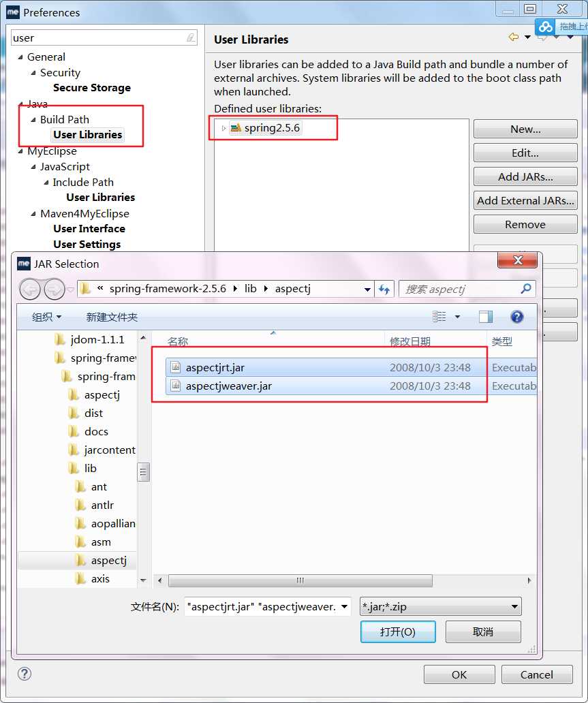This screenshot has height=703, width=588.
Task: Select spring2.5.6 library icon
Action: [x=236, y=128]
